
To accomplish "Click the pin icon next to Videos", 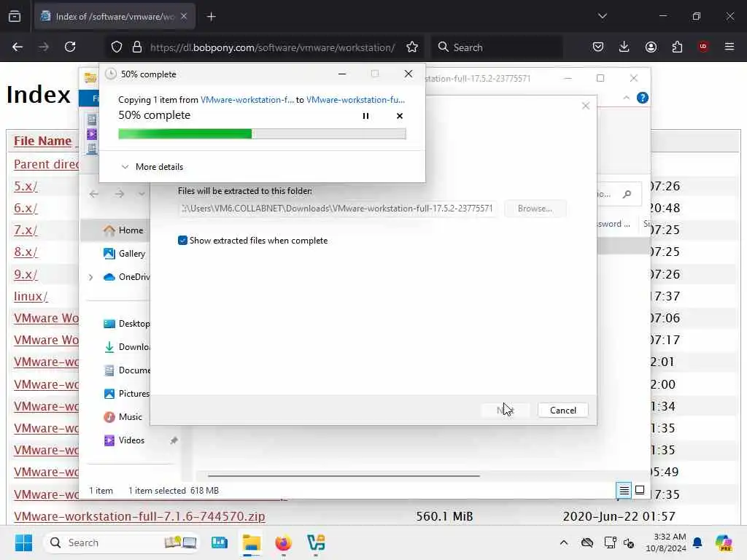I will tap(174, 440).
